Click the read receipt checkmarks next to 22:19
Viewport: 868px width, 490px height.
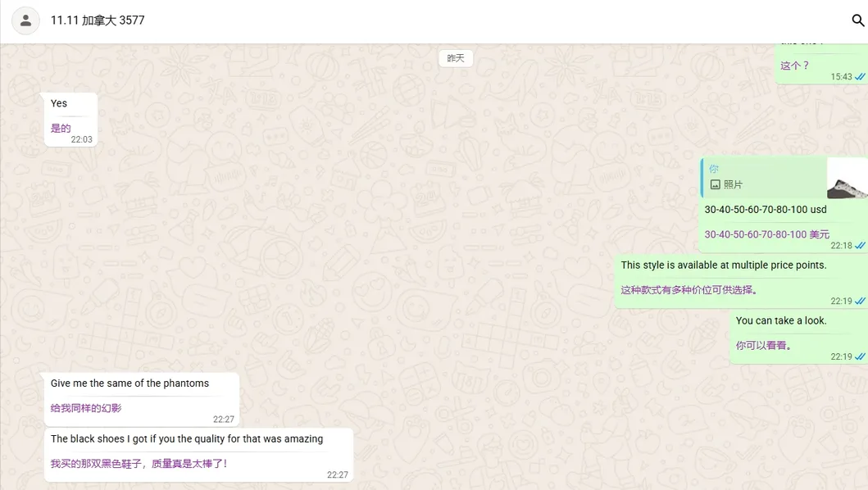pos(858,301)
